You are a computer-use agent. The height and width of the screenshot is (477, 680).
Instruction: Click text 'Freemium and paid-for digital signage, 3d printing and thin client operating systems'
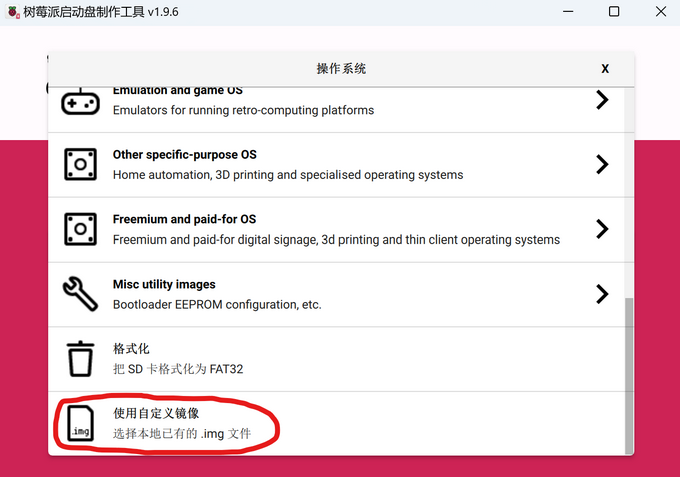click(x=337, y=239)
